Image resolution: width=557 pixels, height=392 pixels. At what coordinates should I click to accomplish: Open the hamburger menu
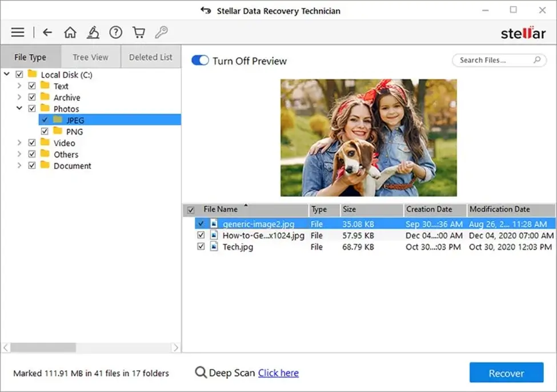(18, 32)
